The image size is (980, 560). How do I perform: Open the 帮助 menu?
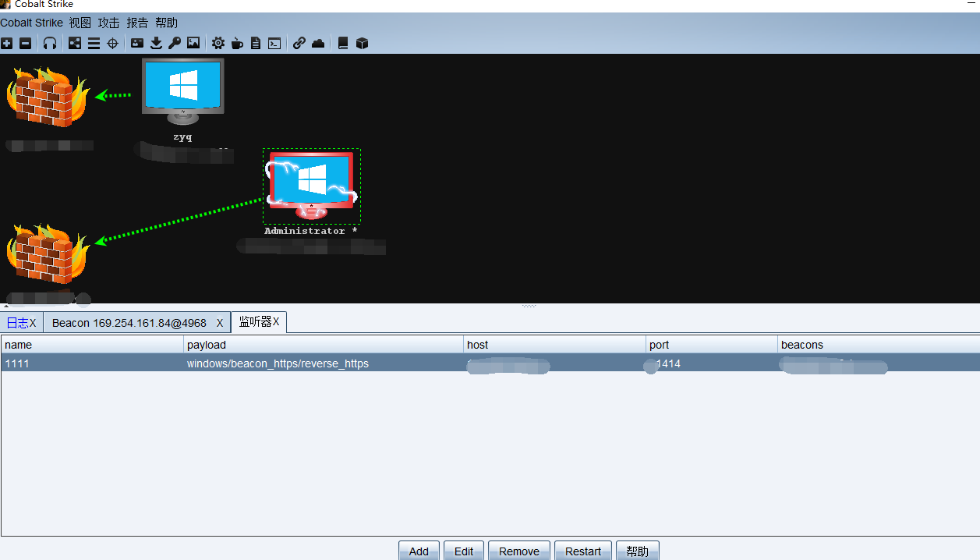(x=166, y=23)
